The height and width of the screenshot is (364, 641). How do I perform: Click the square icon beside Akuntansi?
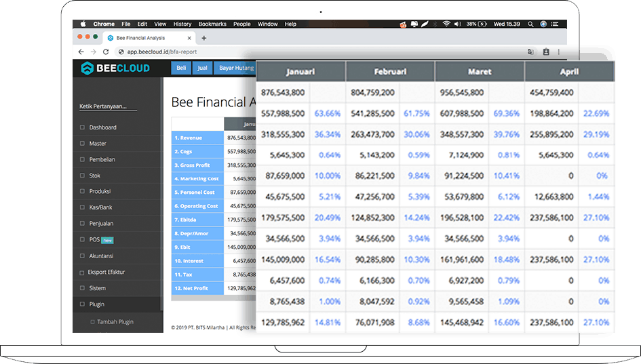pos(82,256)
